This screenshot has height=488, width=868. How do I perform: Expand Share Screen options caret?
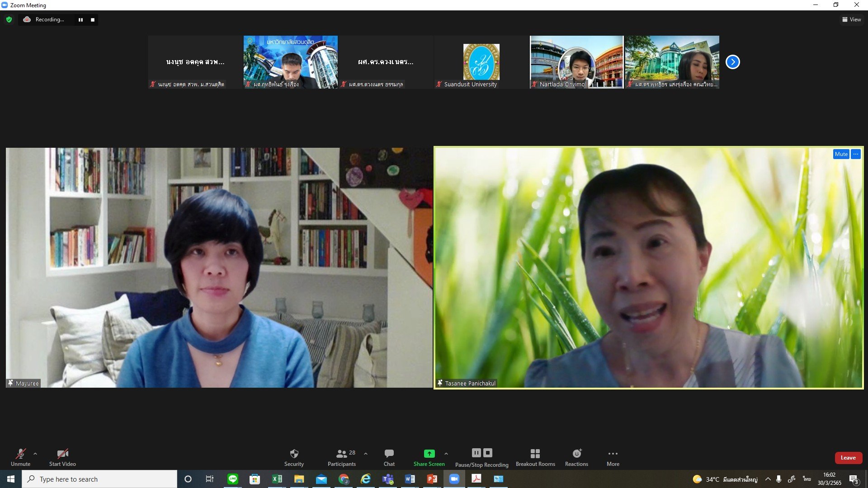point(446,454)
